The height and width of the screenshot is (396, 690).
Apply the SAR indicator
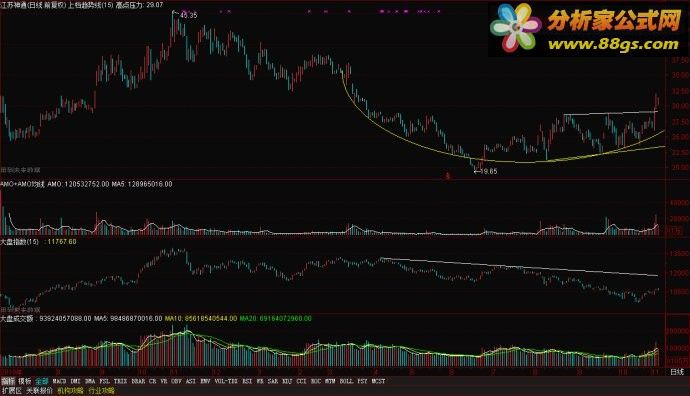tap(273, 381)
